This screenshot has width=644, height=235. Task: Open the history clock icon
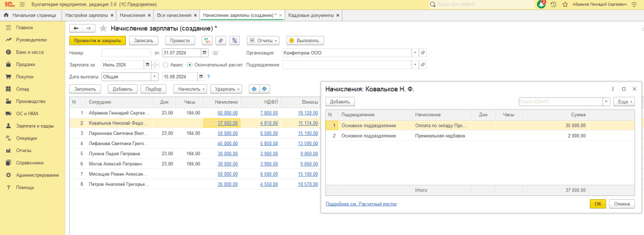[x=553, y=4]
